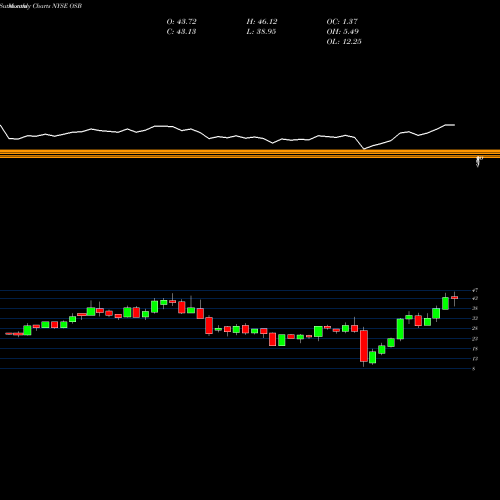500x500 pixels.
Task: Click the close price value 'C: 43.13'
Action: [x=181, y=32]
